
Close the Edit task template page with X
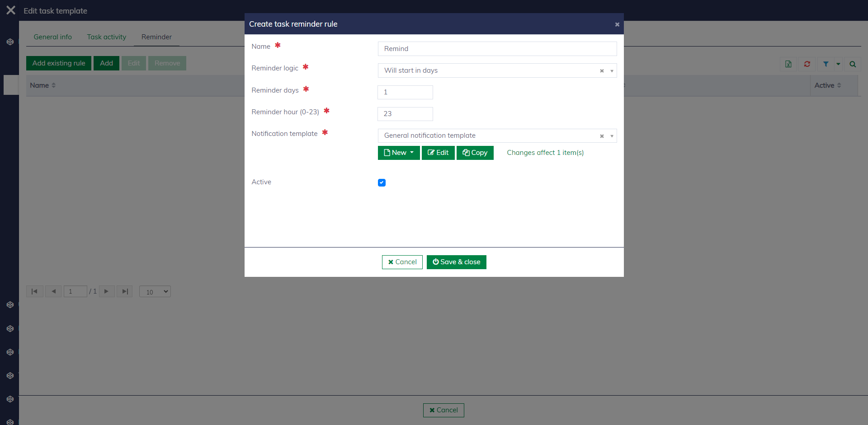pos(11,10)
